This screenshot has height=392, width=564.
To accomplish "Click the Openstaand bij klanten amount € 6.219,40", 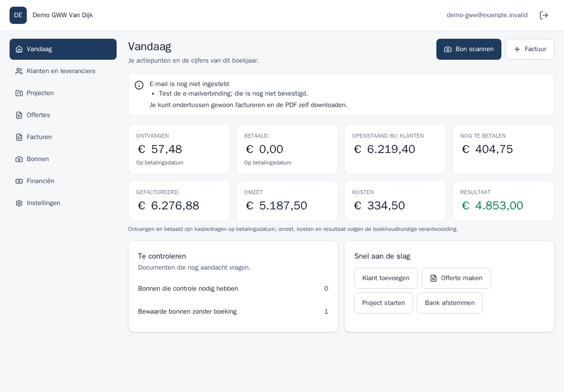I will [x=384, y=149].
